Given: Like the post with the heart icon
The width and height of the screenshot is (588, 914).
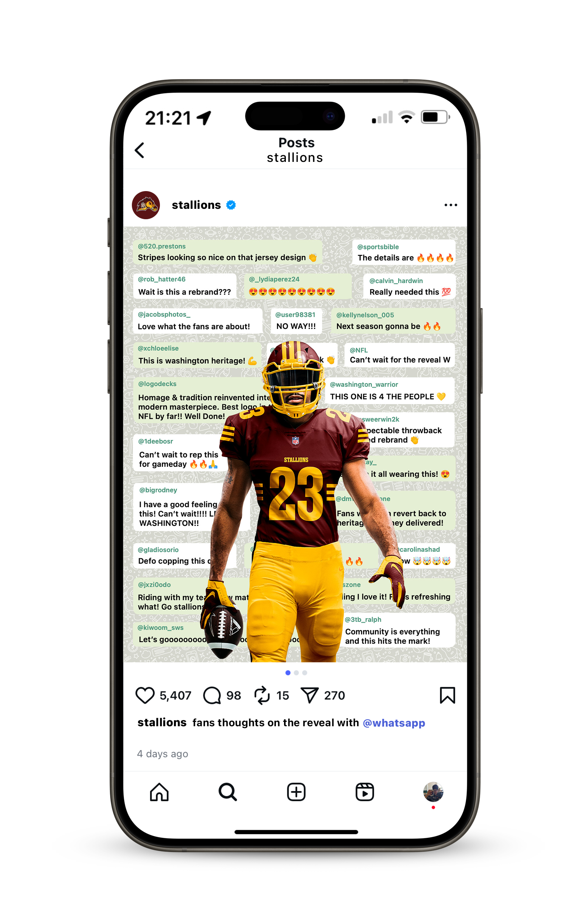Looking at the screenshot, I should [145, 695].
